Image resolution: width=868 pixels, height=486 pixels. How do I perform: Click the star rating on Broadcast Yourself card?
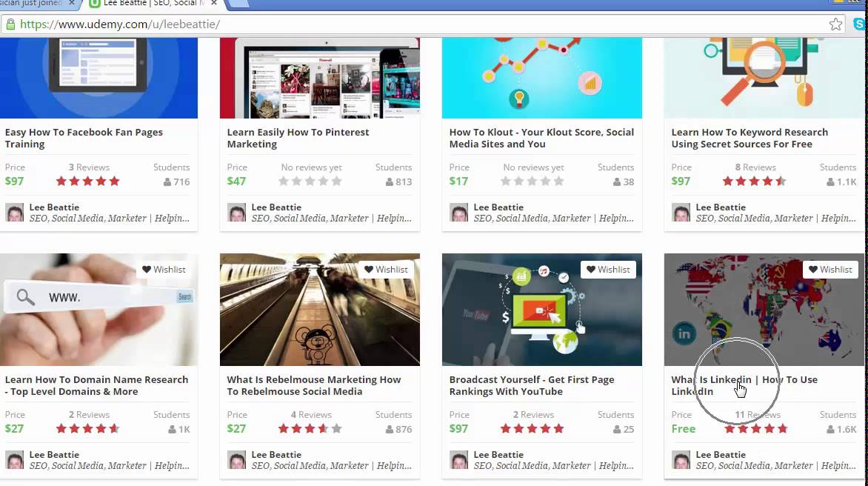click(532, 428)
